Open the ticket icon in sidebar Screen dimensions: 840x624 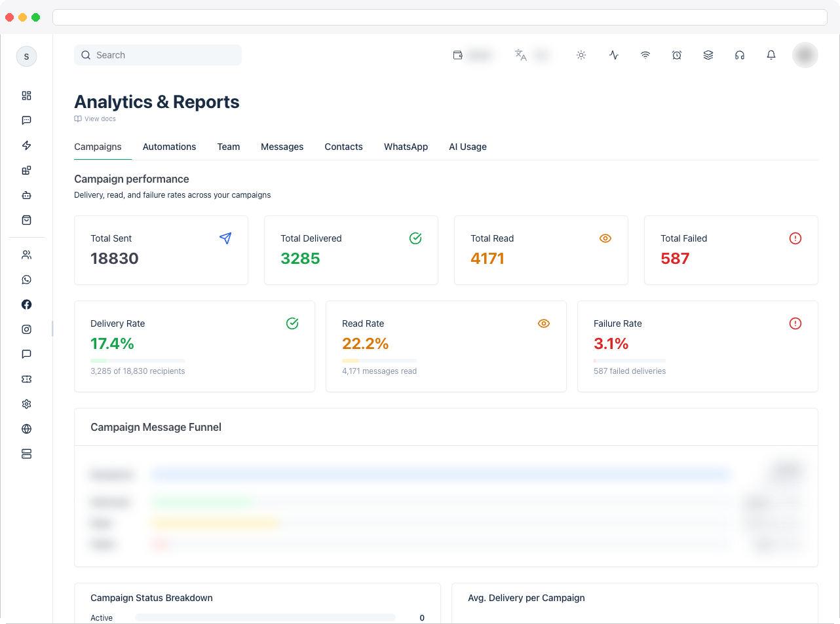coord(26,379)
